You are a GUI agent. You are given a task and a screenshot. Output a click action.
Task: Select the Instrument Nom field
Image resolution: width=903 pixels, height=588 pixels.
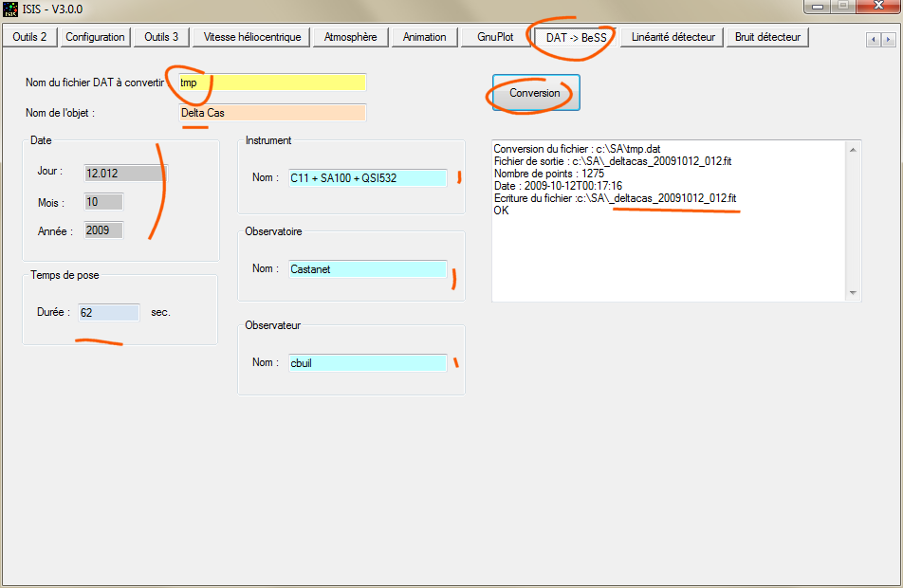coord(367,177)
